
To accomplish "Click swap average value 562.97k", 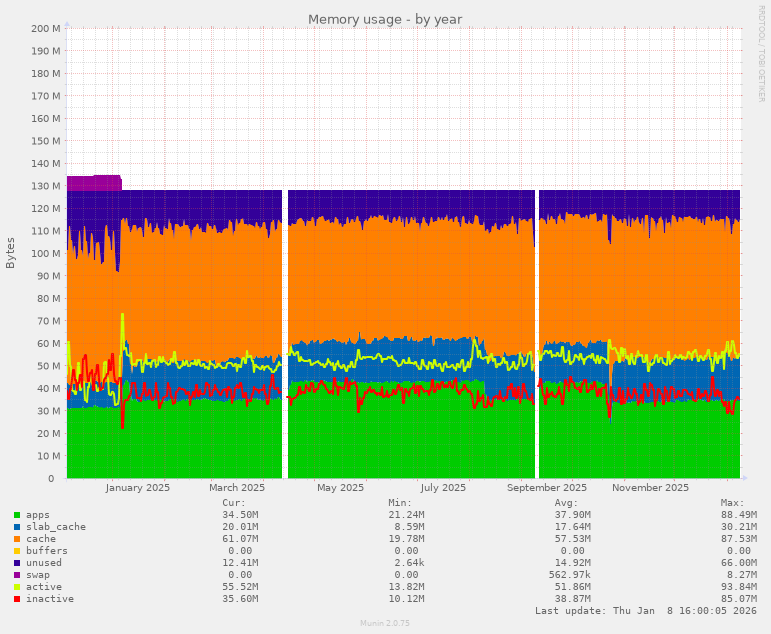I will point(569,575).
